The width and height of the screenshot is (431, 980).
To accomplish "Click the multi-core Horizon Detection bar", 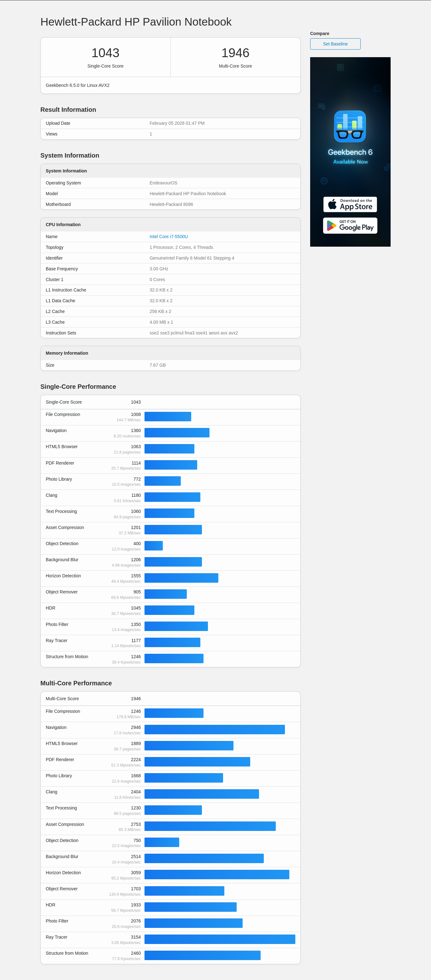I will point(217,875).
